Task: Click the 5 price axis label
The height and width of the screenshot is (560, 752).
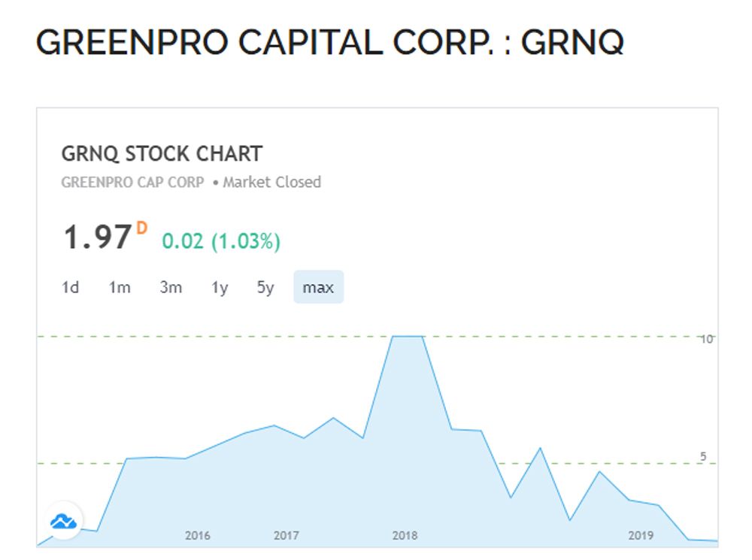Action: pyautogui.click(x=704, y=456)
